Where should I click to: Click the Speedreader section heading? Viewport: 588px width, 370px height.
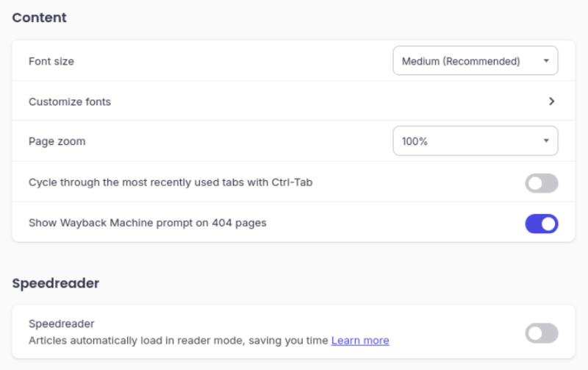[x=56, y=283]
